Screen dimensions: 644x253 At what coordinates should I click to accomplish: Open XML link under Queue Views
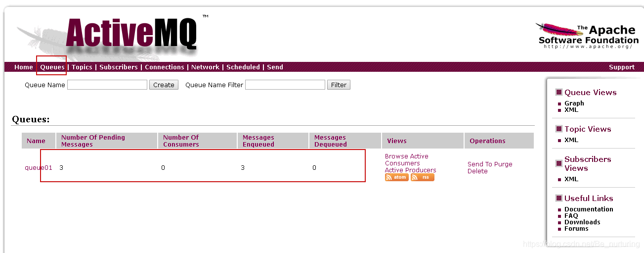(x=571, y=110)
